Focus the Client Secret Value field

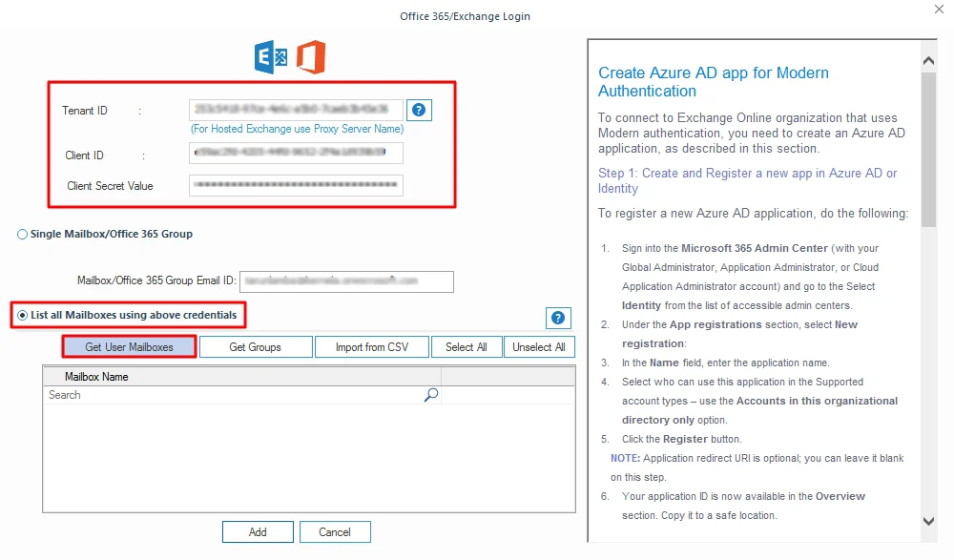point(296,185)
